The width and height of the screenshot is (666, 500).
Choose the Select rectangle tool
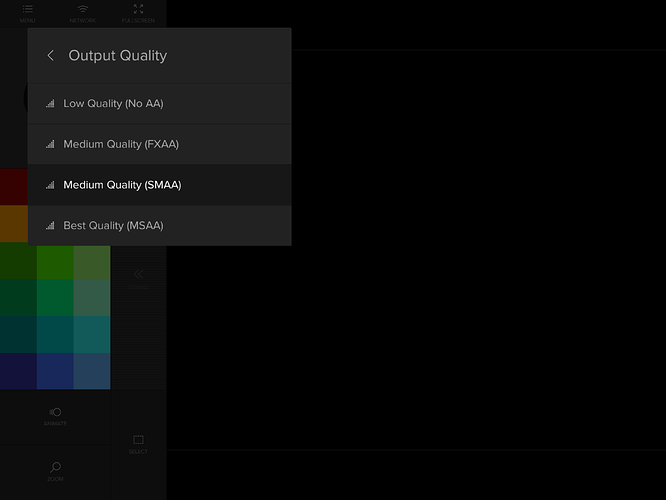click(x=138, y=442)
